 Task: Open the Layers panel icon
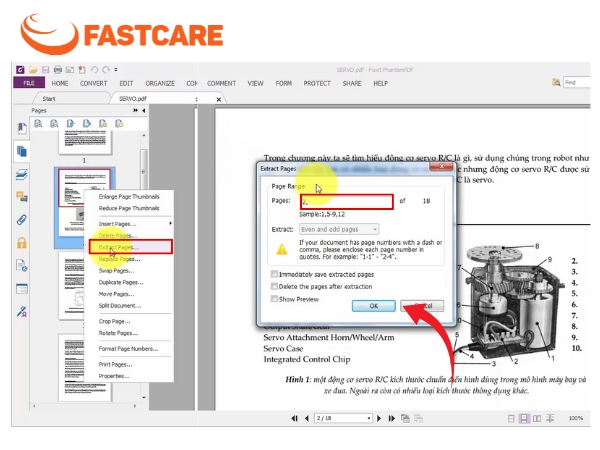click(x=22, y=174)
